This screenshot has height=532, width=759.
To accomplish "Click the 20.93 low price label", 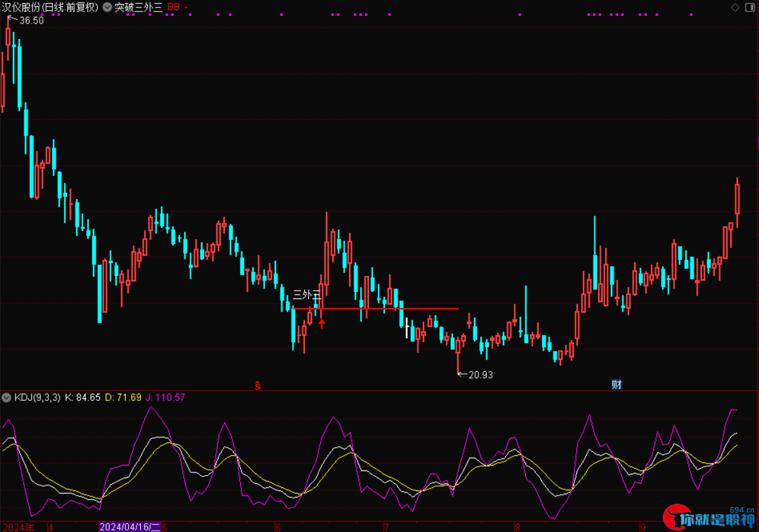I will [x=480, y=375].
